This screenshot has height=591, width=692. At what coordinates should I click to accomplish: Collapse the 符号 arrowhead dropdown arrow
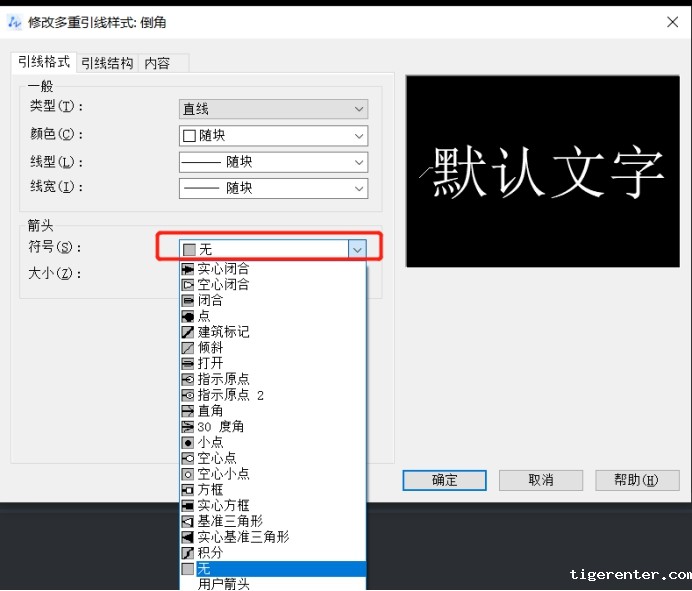point(357,249)
